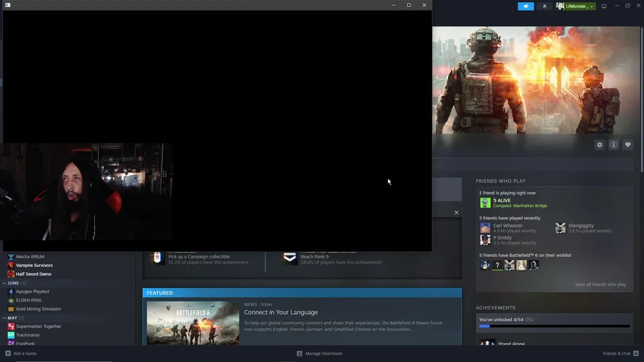Click the Vampire Survivors game icon

(11, 265)
